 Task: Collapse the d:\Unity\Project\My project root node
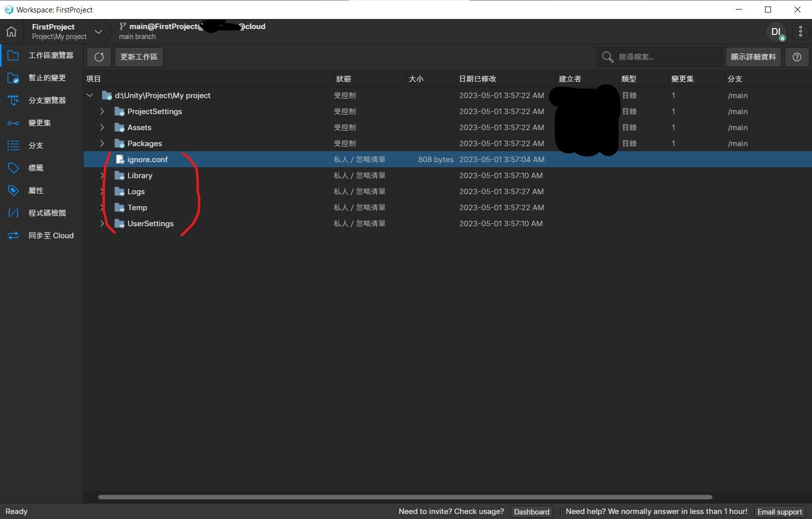(x=90, y=95)
